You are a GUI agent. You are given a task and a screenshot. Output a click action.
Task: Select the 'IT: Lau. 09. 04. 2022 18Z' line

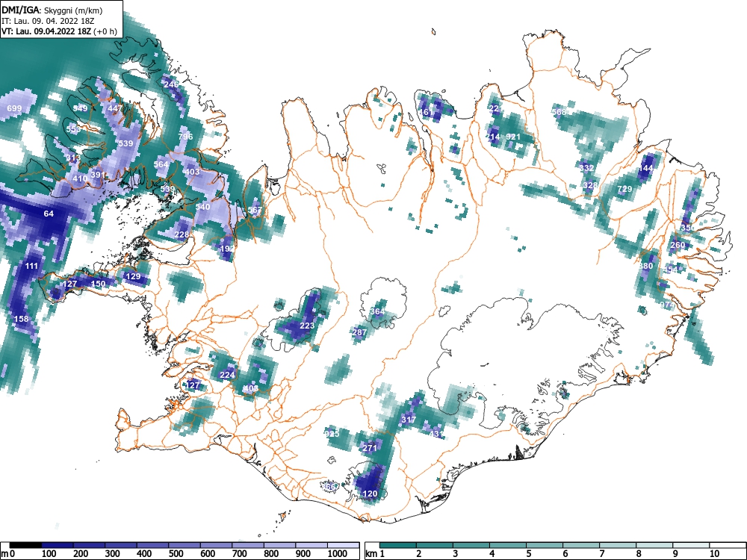(x=48, y=22)
